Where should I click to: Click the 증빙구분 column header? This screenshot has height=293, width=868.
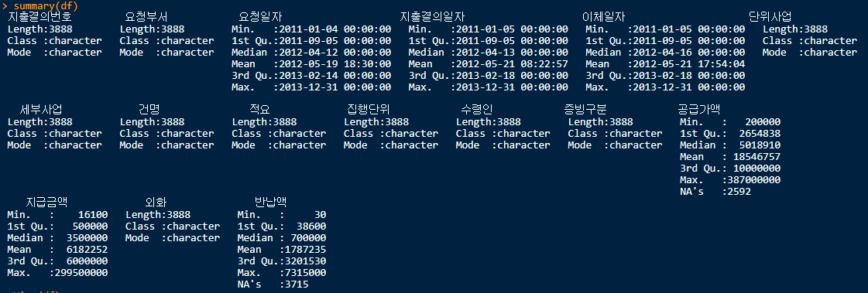click(x=585, y=110)
